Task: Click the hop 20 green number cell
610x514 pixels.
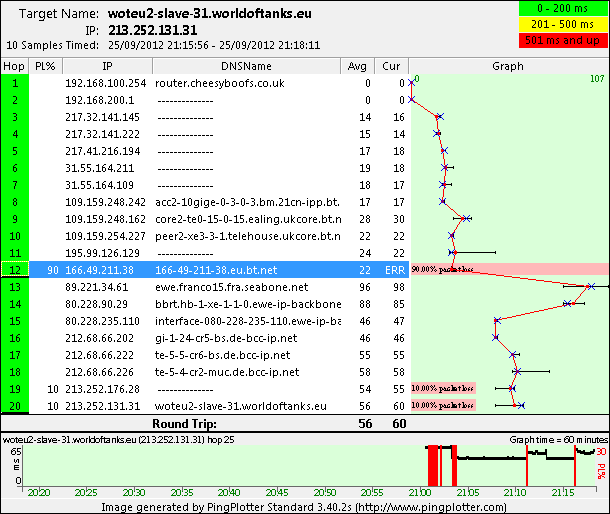Action: click(15, 406)
